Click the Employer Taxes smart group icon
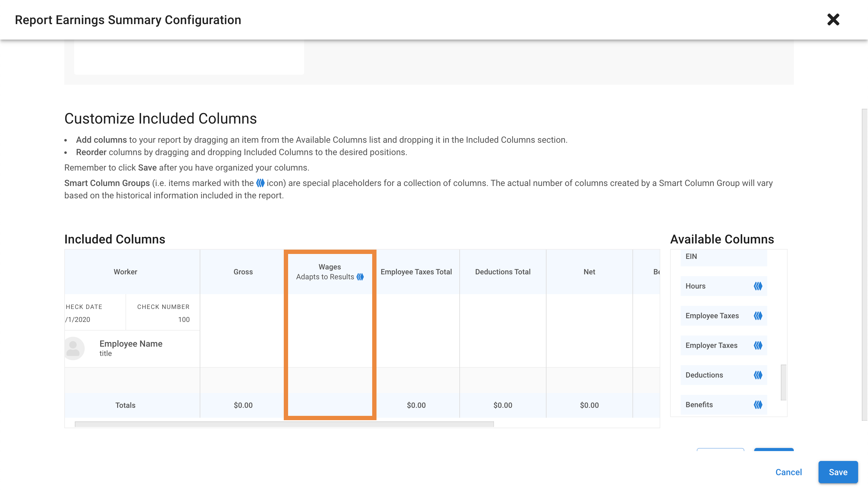 pos(758,345)
